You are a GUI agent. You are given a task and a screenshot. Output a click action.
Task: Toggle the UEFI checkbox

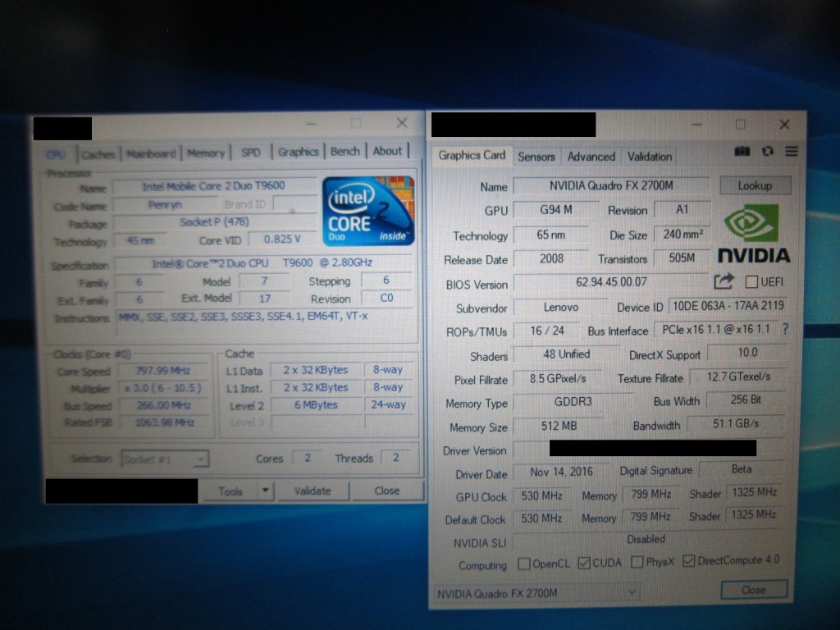click(751, 282)
